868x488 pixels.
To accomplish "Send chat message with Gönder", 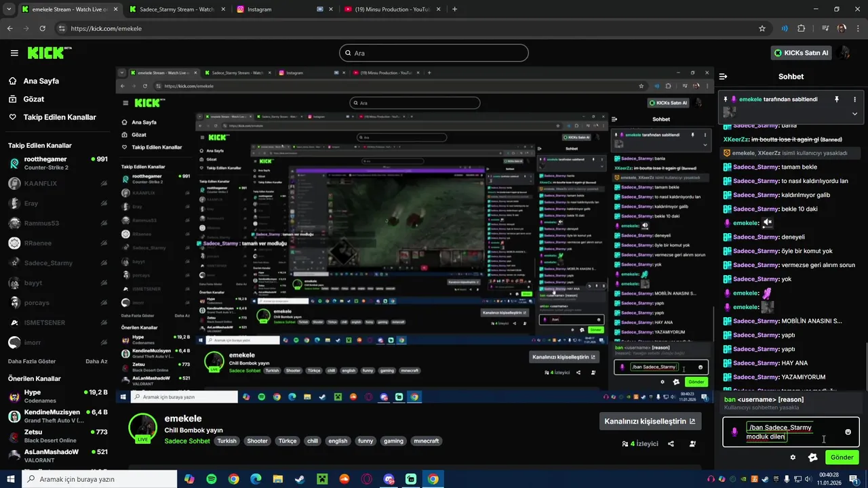I will point(842,457).
